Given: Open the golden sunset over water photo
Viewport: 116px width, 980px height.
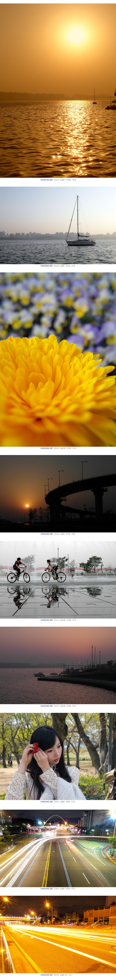Looking at the screenshot, I should [58, 91].
